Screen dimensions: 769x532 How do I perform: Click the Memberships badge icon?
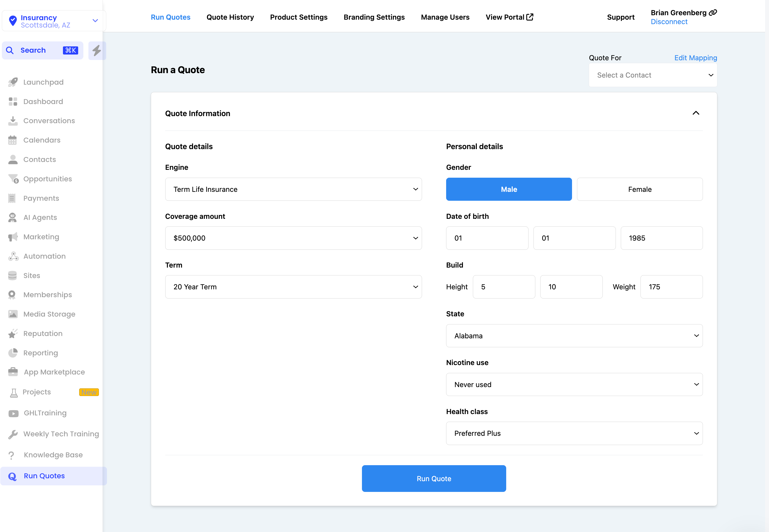click(x=12, y=295)
